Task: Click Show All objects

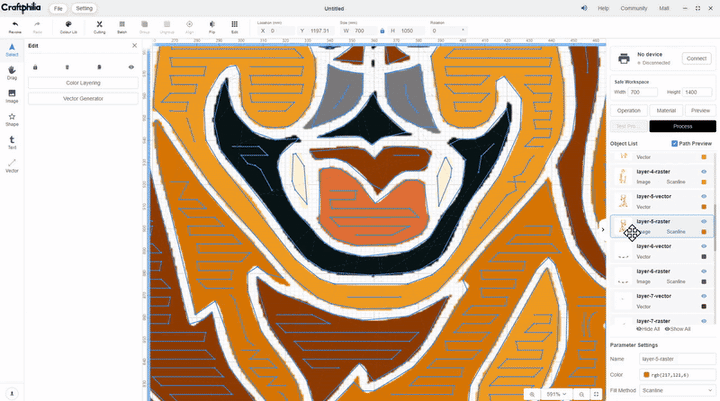Action: coord(678,329)
